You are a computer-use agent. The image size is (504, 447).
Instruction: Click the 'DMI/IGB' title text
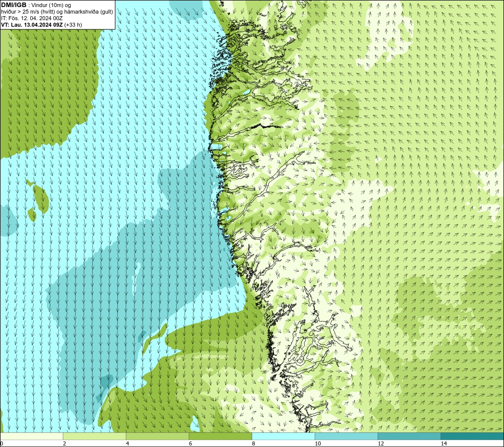pos(14,5)
